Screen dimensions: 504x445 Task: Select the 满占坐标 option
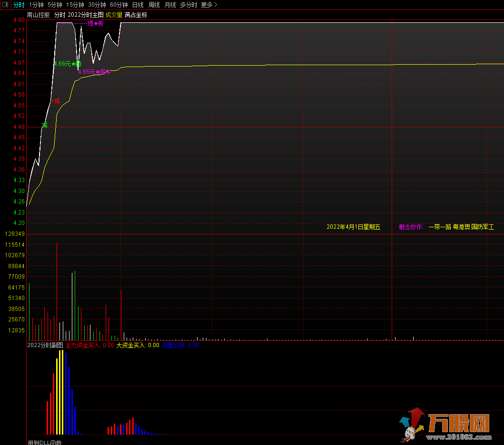136,15
